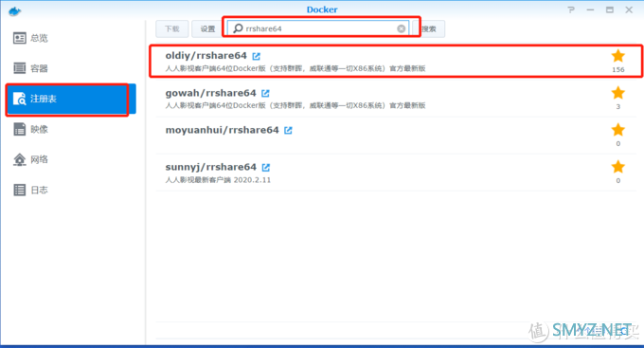Open the help question mark button
Image resolution: width=644 pixels, height=348 pixels.
pos(571,9)
